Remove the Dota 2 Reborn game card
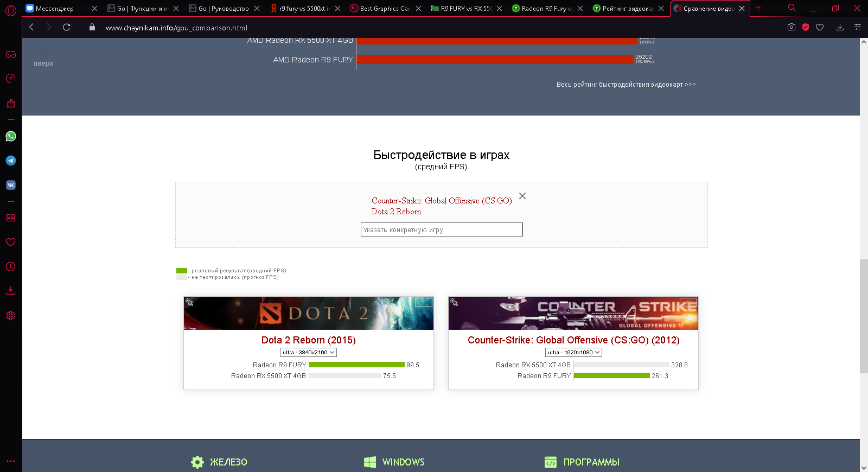The width and height of the screenshot is (868, 472). tap(424, 302)
